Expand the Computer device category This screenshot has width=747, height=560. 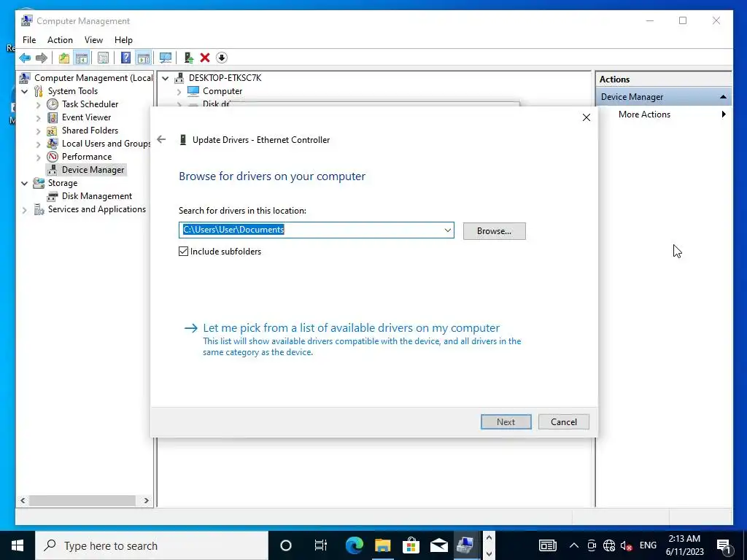point(179,91)
